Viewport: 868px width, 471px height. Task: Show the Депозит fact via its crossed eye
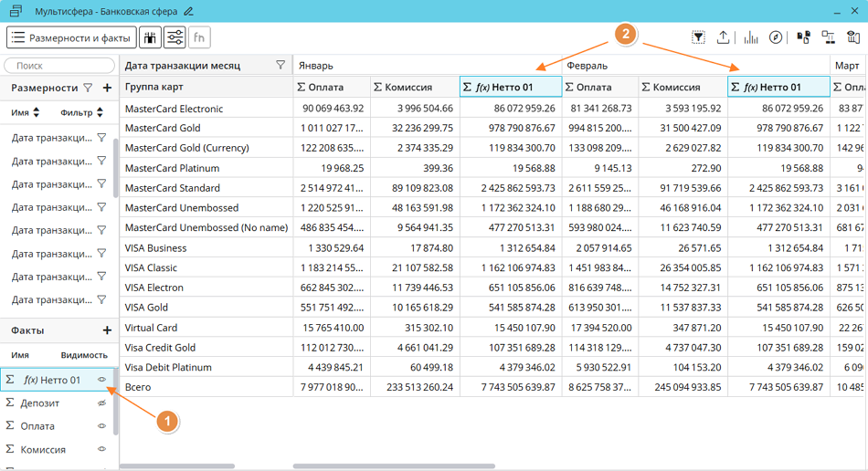pos(102,403)
